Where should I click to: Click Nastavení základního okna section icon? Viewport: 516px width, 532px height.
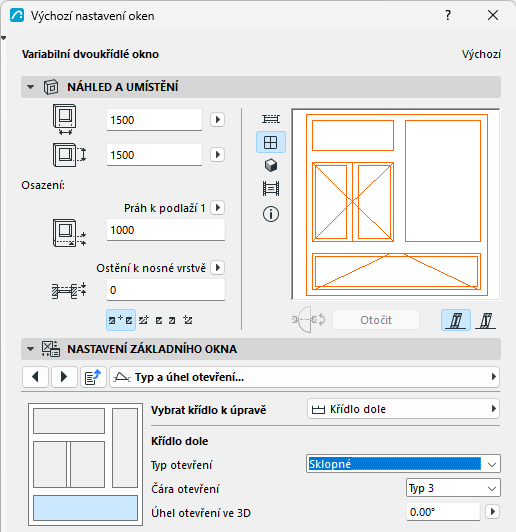(51, 349)
